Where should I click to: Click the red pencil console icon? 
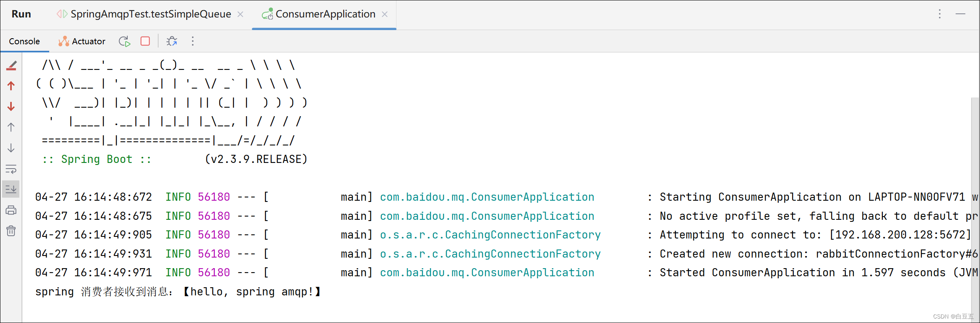click(11, 66)
